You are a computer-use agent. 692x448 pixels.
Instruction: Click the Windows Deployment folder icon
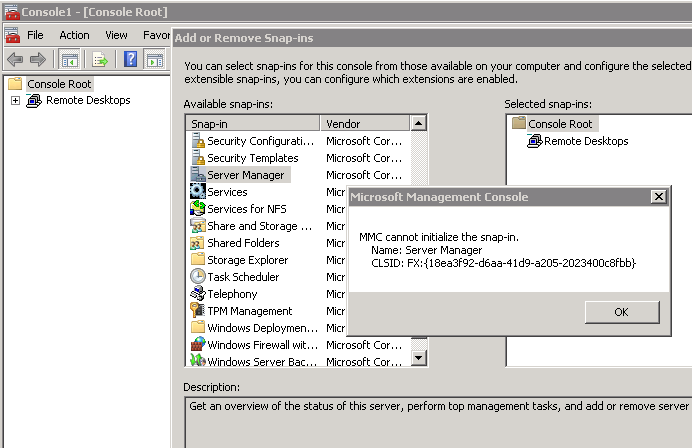198,327
